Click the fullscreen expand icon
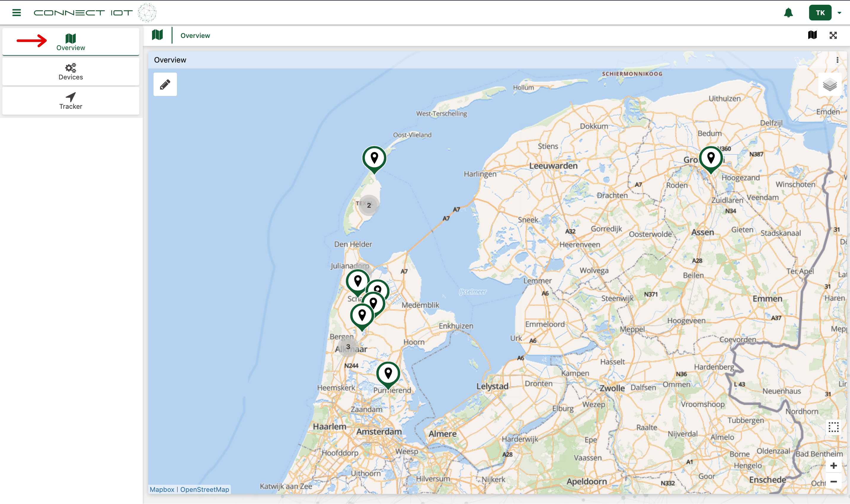The height and width of the screenshot is (504, 850). [x=833, y=35]
